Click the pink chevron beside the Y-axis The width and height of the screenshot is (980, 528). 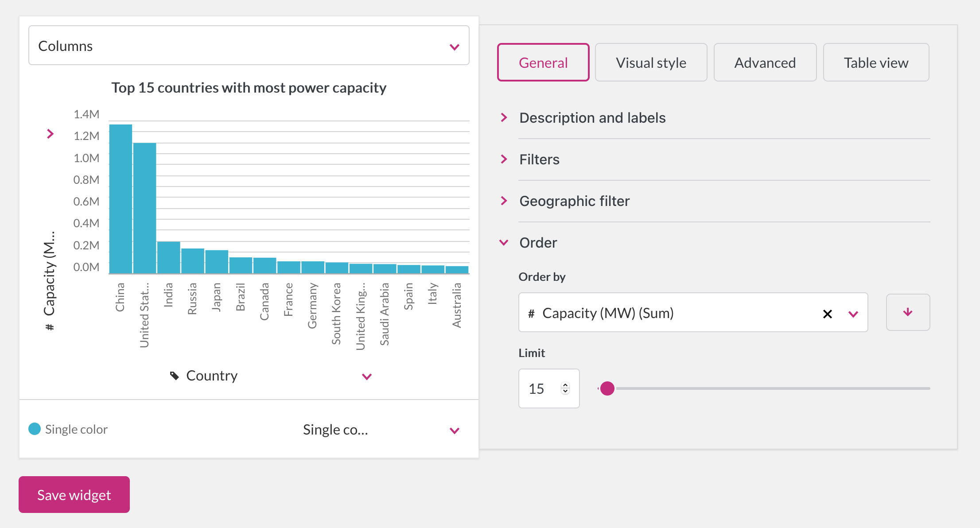51,134
